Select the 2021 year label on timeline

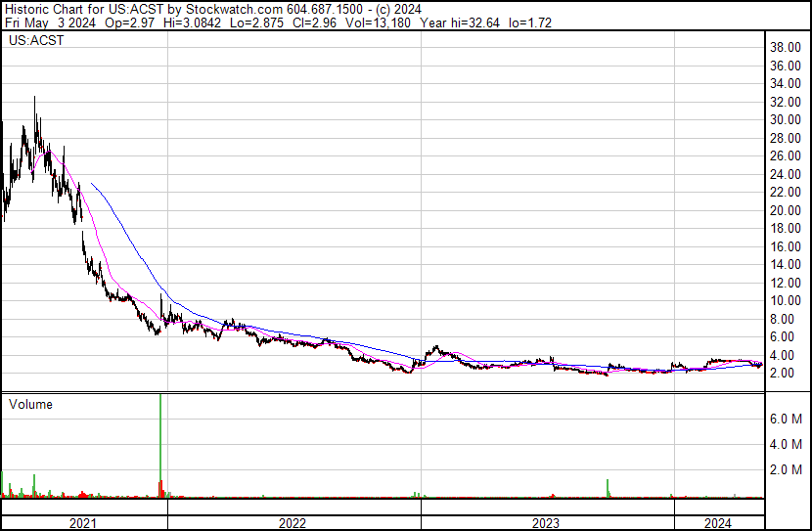(83, 523)
